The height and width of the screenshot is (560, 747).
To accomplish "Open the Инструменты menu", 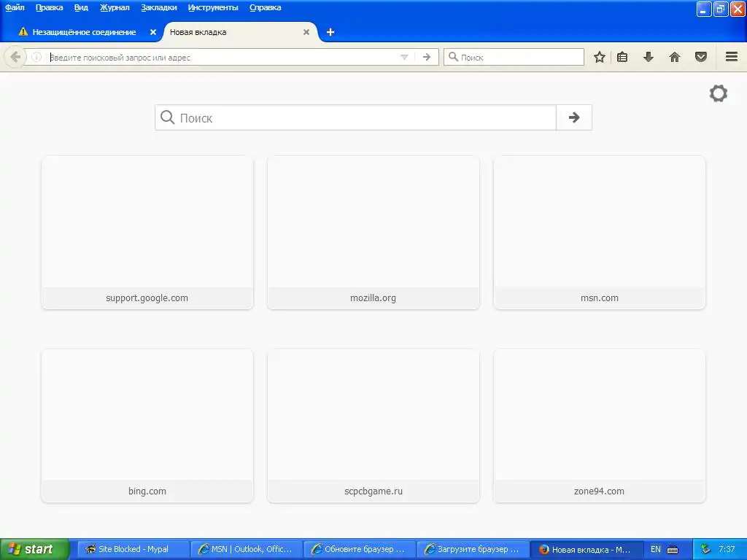I will (x=213, y=7).
